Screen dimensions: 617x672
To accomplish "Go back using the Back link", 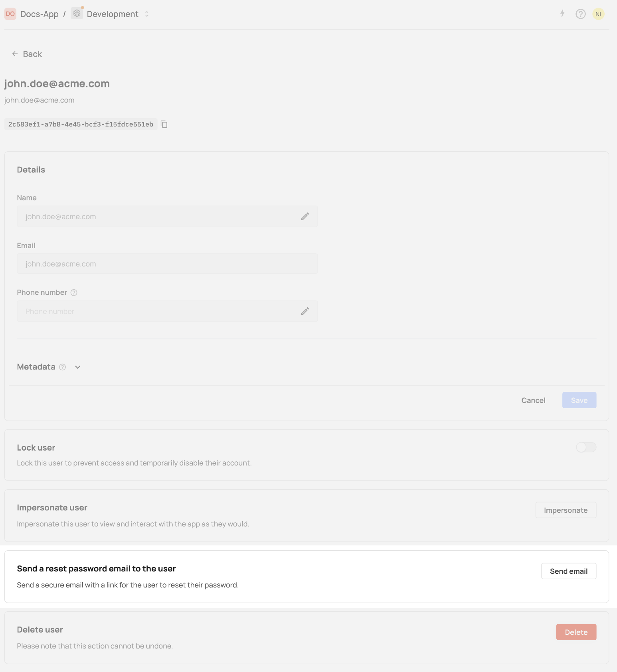I will tap(26, 54).
